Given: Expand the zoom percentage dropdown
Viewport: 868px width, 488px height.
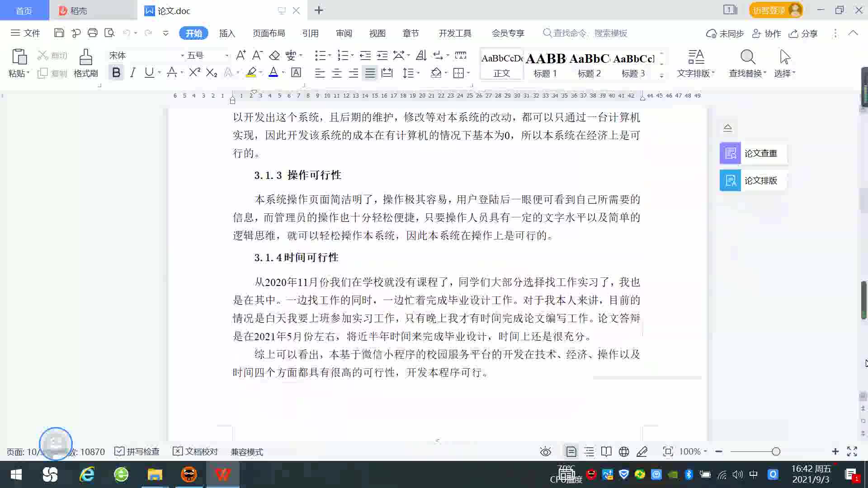Looking at the screenshot, I should click(705, 451).
